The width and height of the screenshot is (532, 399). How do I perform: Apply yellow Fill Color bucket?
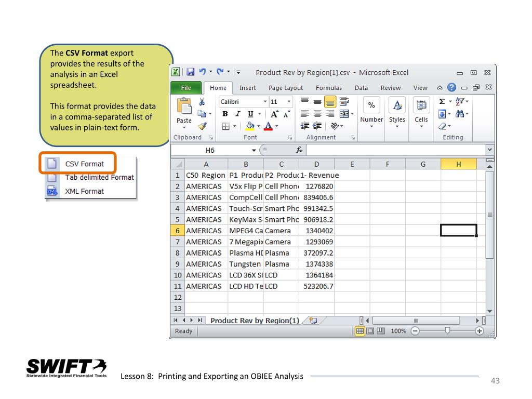[x=250, y=126]
